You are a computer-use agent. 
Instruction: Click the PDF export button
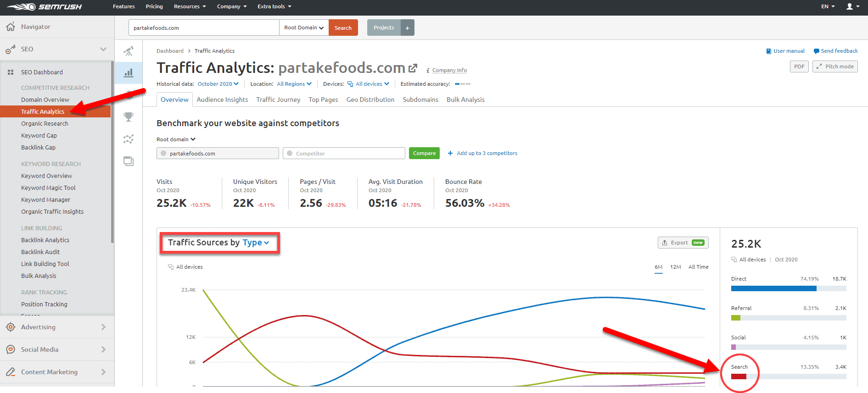click(x=799, y=66)
